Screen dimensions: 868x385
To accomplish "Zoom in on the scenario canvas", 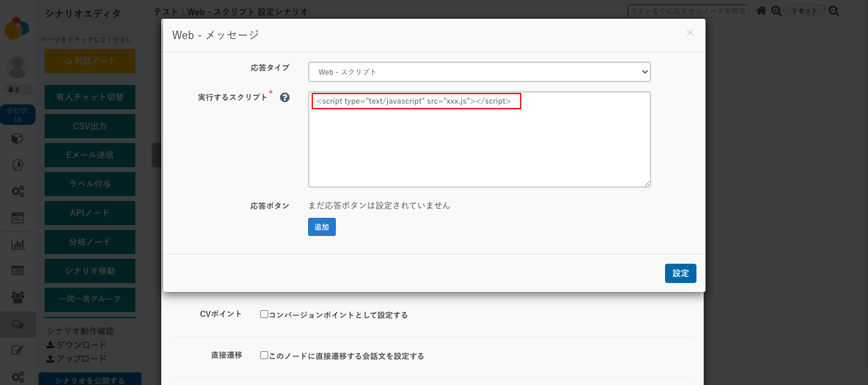I will [776, 11].
